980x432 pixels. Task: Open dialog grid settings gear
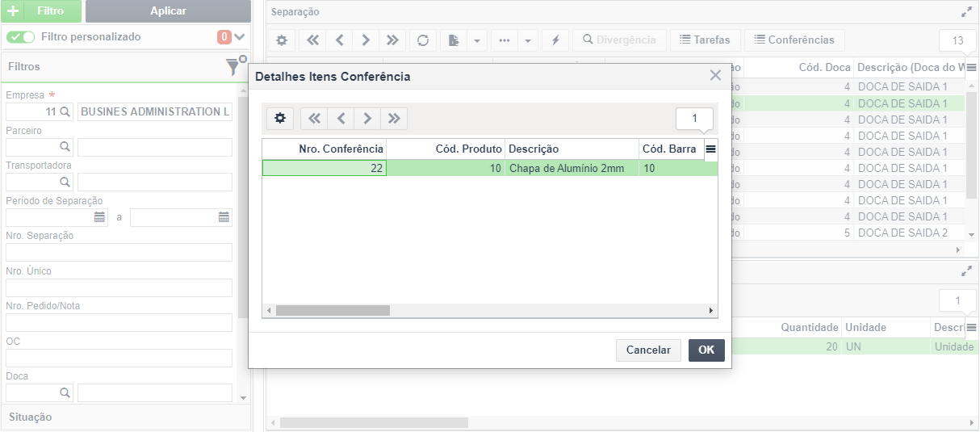tap(280, 119)
